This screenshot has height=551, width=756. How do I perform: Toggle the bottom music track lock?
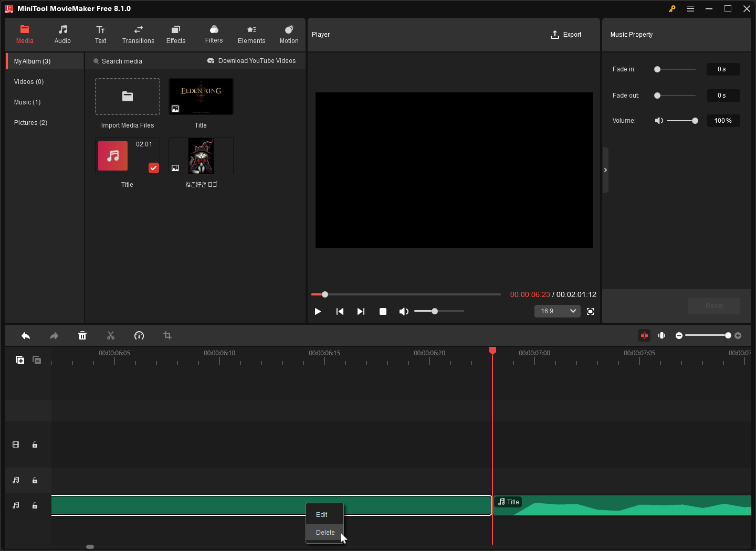35,506
